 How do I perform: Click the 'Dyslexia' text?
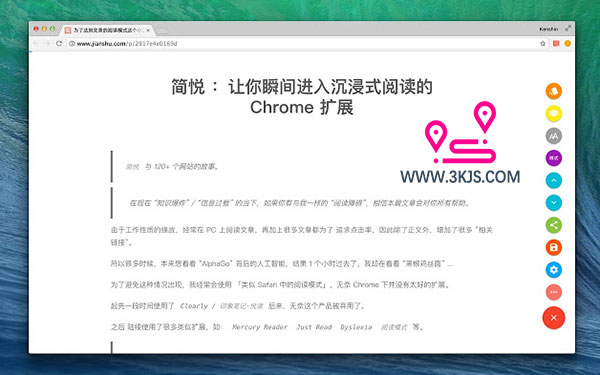pos(356,327)
